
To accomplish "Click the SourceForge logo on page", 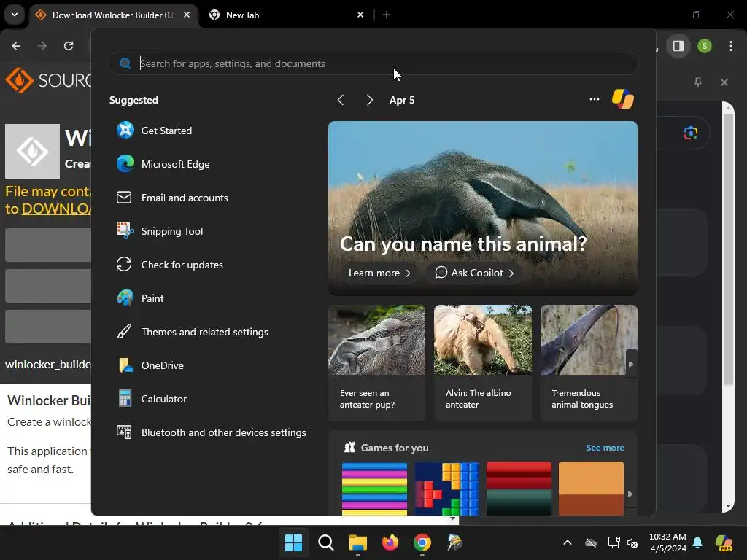I will coord(47,80).
